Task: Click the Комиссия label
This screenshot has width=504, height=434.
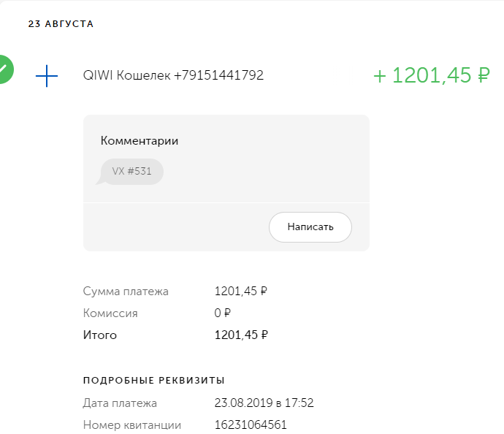Action: point(110,313)
